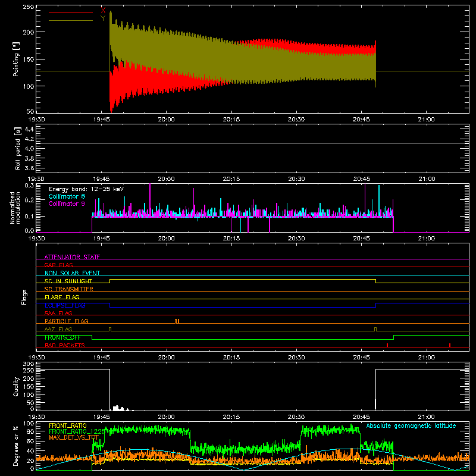Viewport: 476px width, 476px height.
Task: Click the GAP_FLAG label
Action: tap(58, 265)
